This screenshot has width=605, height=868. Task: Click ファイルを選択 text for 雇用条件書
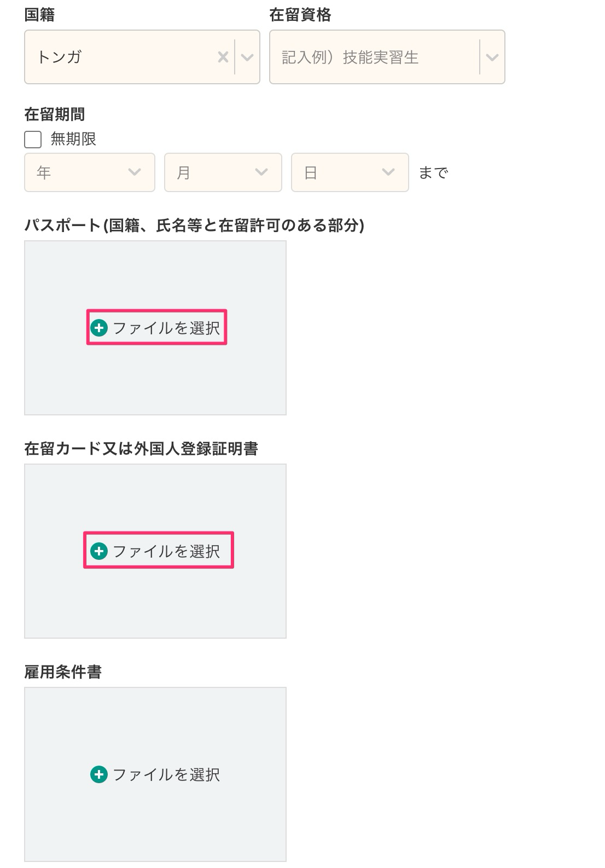tap(166, 774)
